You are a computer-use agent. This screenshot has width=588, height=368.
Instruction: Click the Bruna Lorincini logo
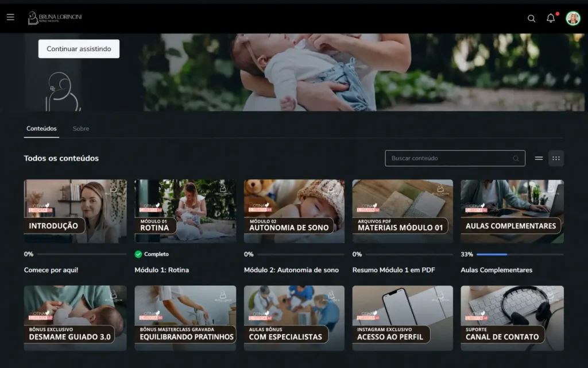pyautogui.click(x=55, y=18)
